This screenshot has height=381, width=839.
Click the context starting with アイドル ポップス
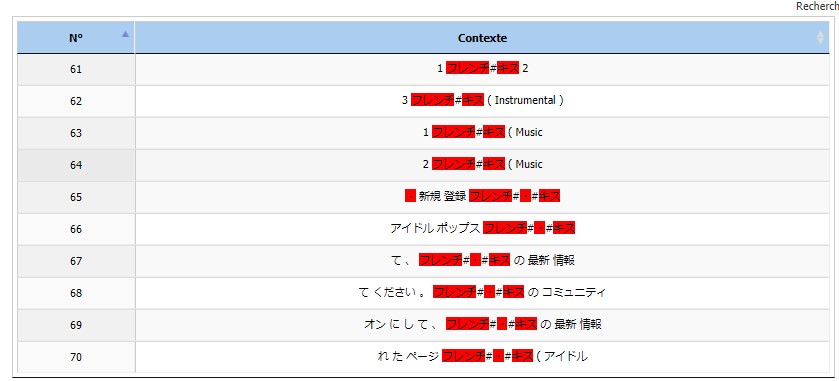pyautogui.click(x=483, y=228)
